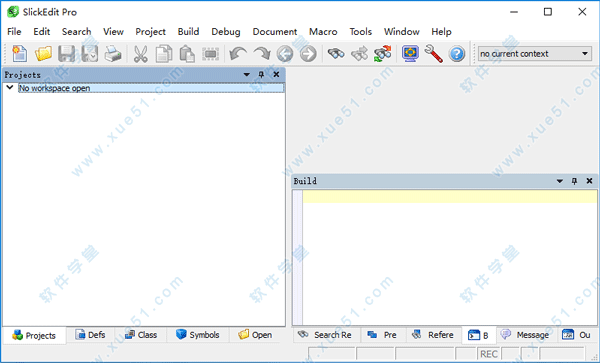This screenshot has width=600, height=363.
Task: Click the Copy toolbar icon
Action: click(x=164, y=54)
